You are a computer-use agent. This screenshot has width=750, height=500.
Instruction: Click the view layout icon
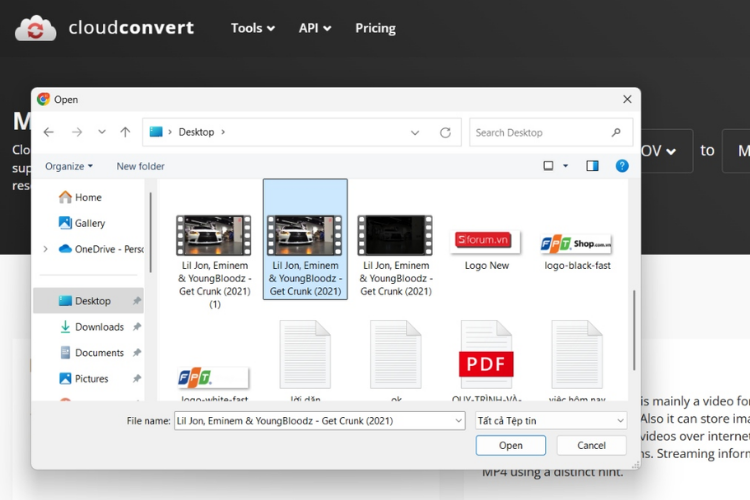[549, 166]
